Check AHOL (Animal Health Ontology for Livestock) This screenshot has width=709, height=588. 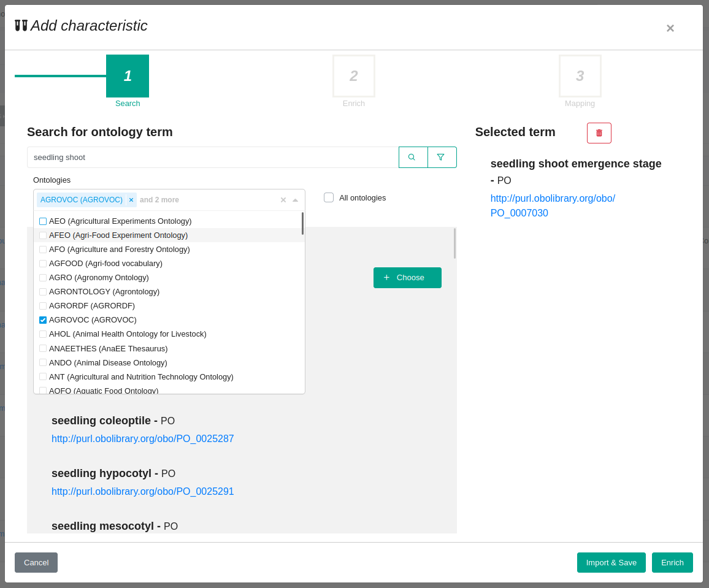[x=43, y=334]
